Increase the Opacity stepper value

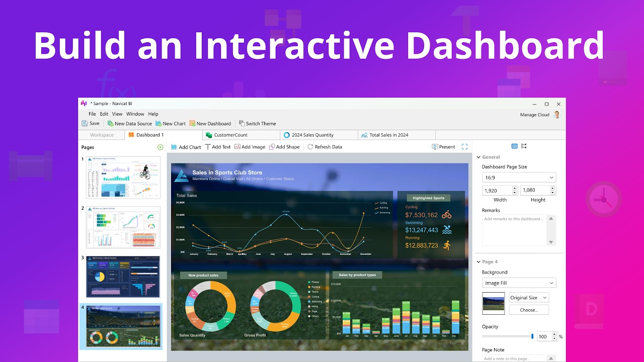tap(554, 334)
